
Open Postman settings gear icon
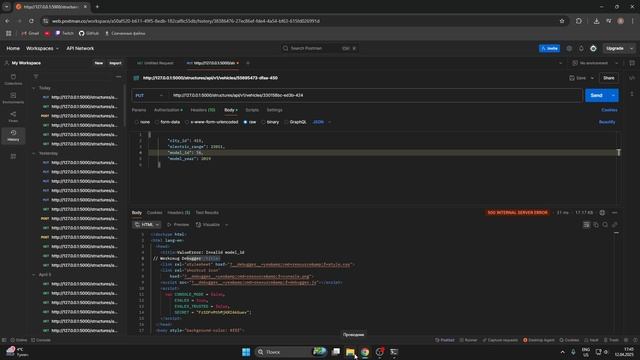(x=569, y=48)
